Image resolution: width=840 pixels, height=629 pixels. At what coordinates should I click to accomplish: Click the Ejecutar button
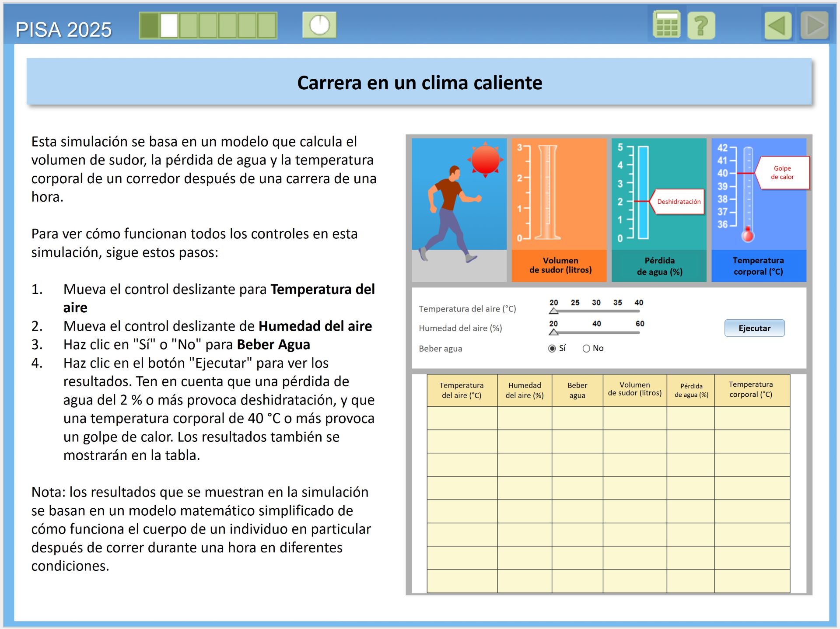click(x=754, y=328)
